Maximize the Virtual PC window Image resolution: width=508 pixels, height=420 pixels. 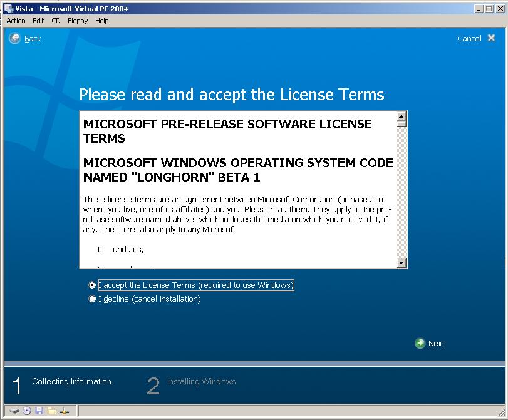pyautogui.click(x=489, y=9)
